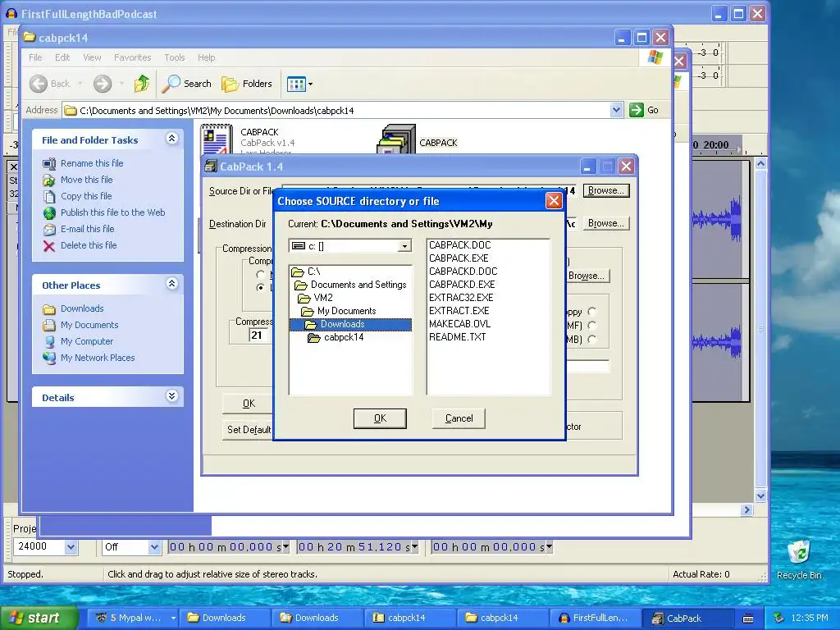Click Publish this file to the Web

112,212
